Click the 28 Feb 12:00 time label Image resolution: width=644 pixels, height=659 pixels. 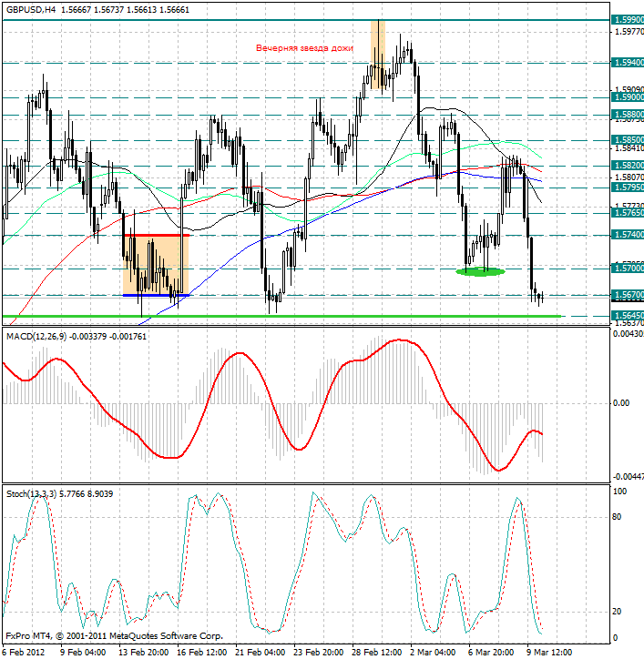[377, 653]
